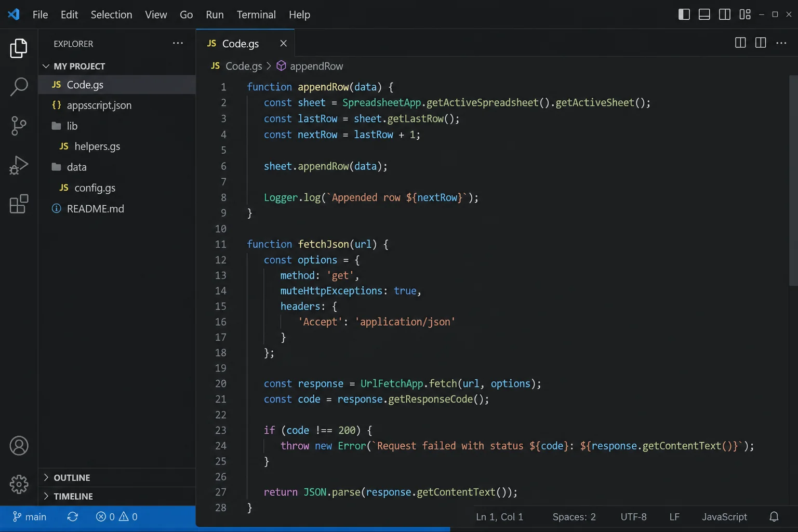The image size is (798, 532).
Task: Click appendRow in the breadcrumb bar
Action: (x=316, y=66)
